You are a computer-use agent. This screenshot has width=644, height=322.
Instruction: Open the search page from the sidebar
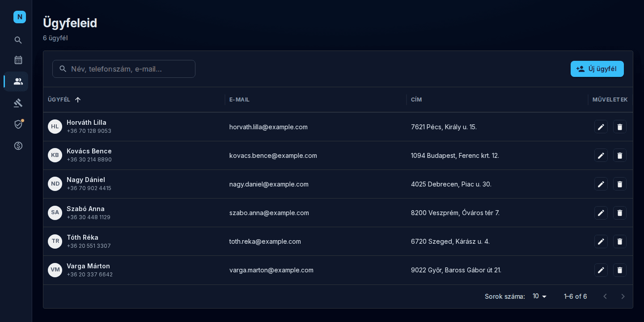click(18, 40)
